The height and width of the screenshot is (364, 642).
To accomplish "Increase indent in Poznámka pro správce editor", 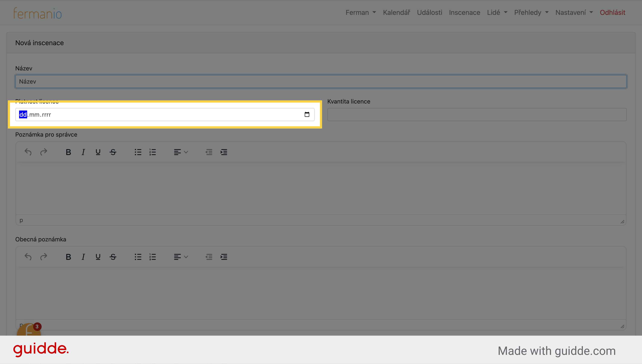I will click(x=224, y=152).
